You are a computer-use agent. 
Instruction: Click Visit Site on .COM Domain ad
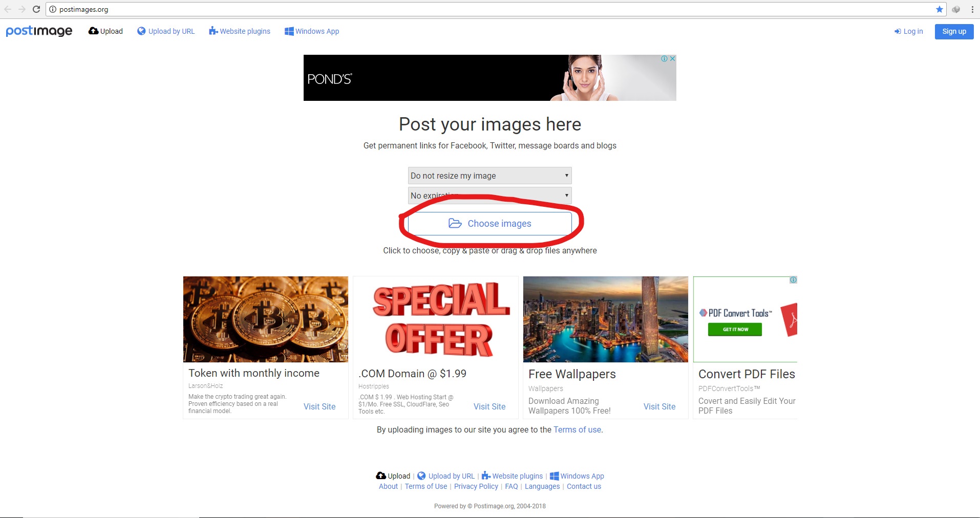489,406
